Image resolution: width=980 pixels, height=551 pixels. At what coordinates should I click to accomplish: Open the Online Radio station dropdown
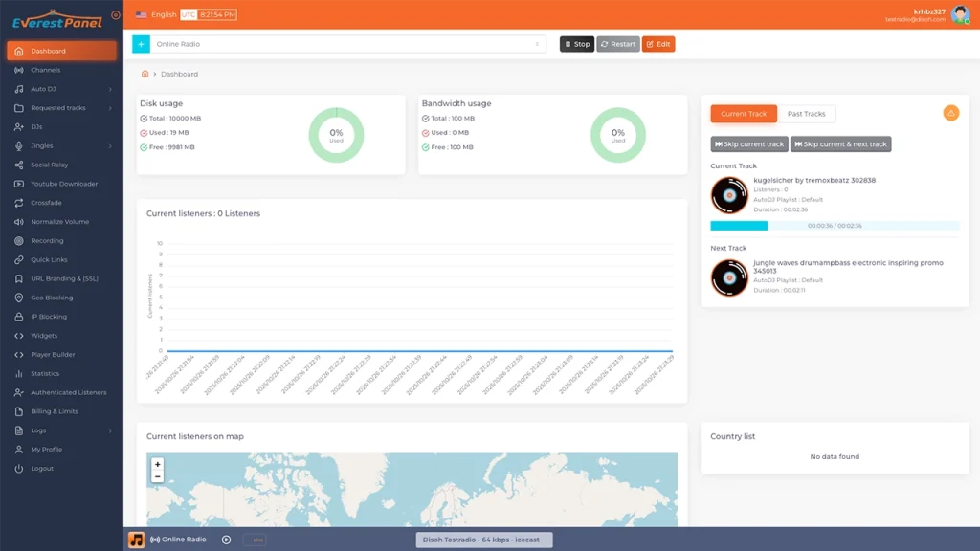[348, 44]
